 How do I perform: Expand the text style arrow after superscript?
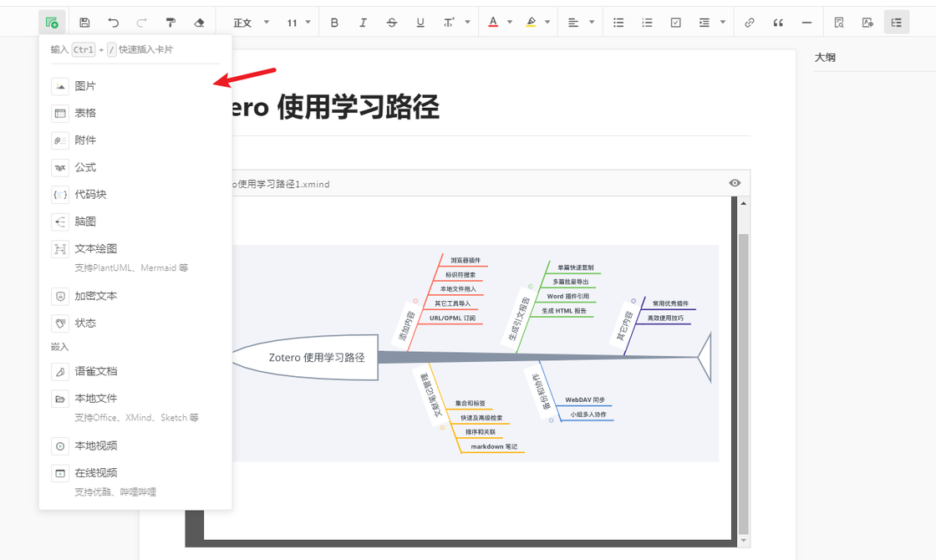467,23
